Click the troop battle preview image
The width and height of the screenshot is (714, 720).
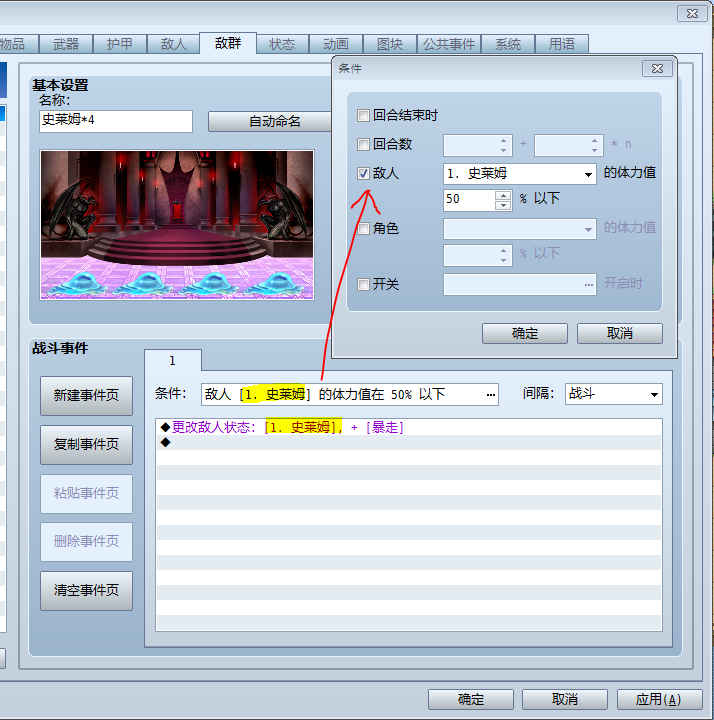[177, 225]
